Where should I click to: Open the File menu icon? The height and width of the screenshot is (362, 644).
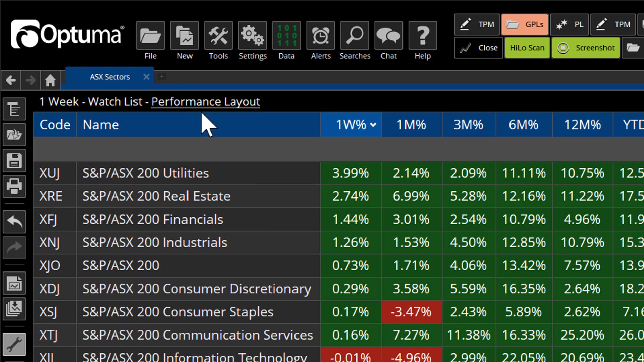(x=150, y=36)
